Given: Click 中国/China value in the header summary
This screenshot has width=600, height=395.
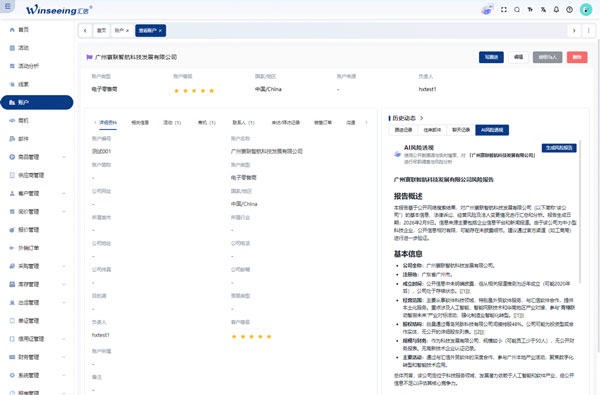Looking at the screenshot, I should tap(268, 89).
